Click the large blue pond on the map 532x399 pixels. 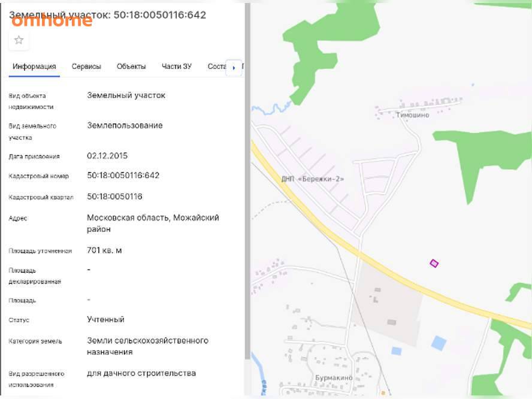coord(439,343)
